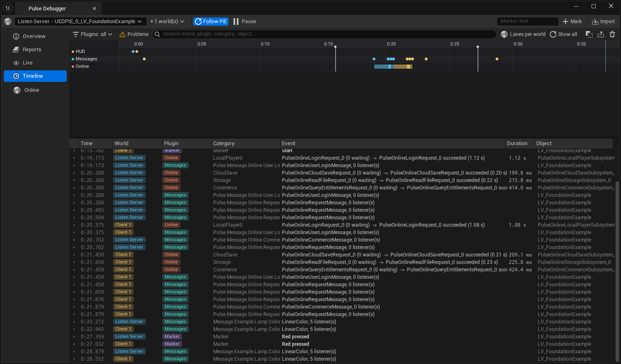Click the yellow Messages event dot near 0:28
The width and height of the screenshot is (621, 364).
[497, 59]
